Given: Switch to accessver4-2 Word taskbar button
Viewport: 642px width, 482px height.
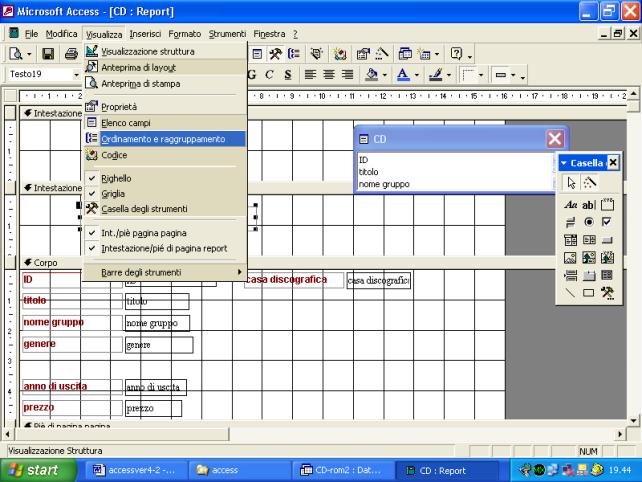Looking at the screenshot, I should (x=136, y=471).
